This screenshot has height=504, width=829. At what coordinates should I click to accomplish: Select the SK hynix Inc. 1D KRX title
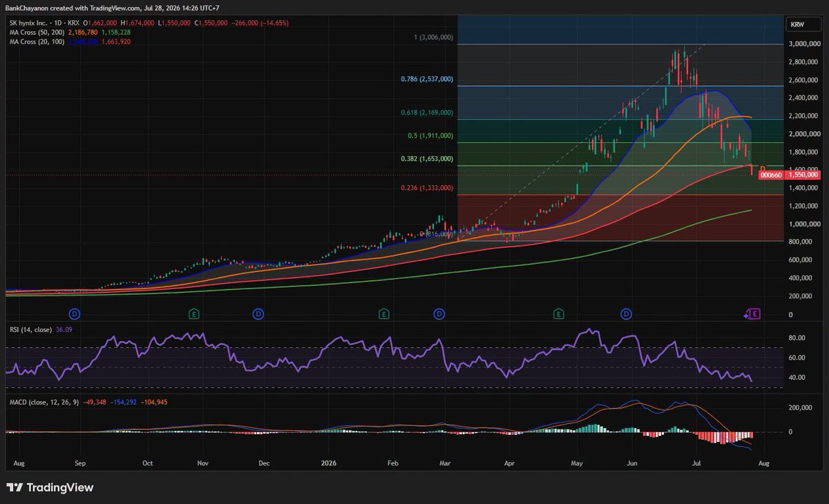click(x=45, y=23)
